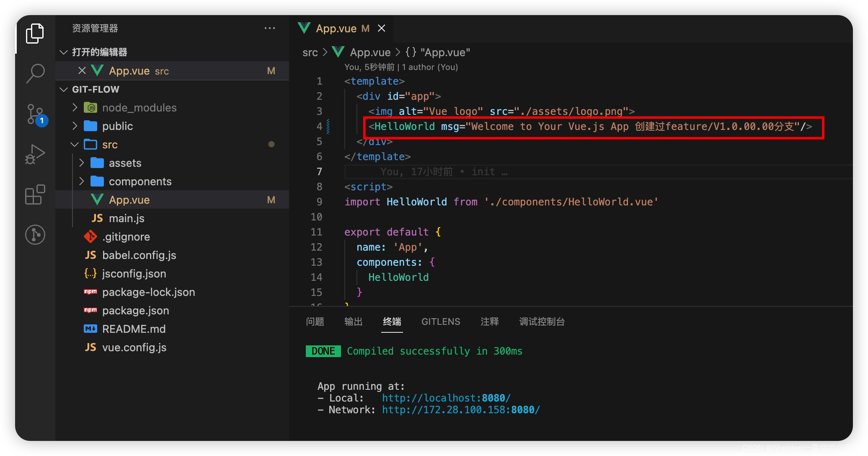
Task: Click the Vue icon beside App.vue in open editors
Action: (x=97, y=71)
